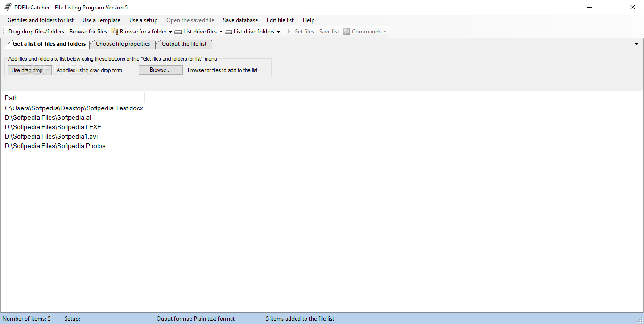Click the Browse for files to add label

[223, 70]
